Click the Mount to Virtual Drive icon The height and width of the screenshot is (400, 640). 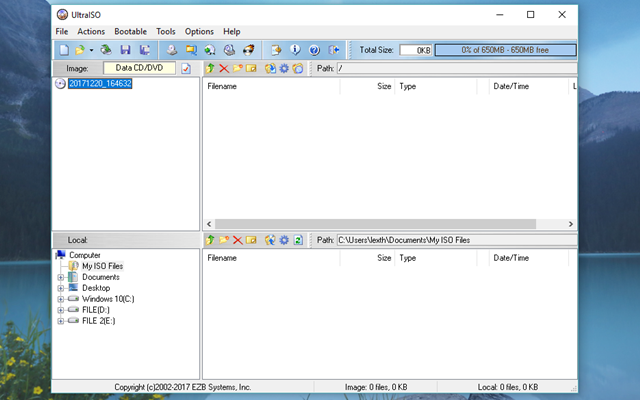click(x=229, y=50)
